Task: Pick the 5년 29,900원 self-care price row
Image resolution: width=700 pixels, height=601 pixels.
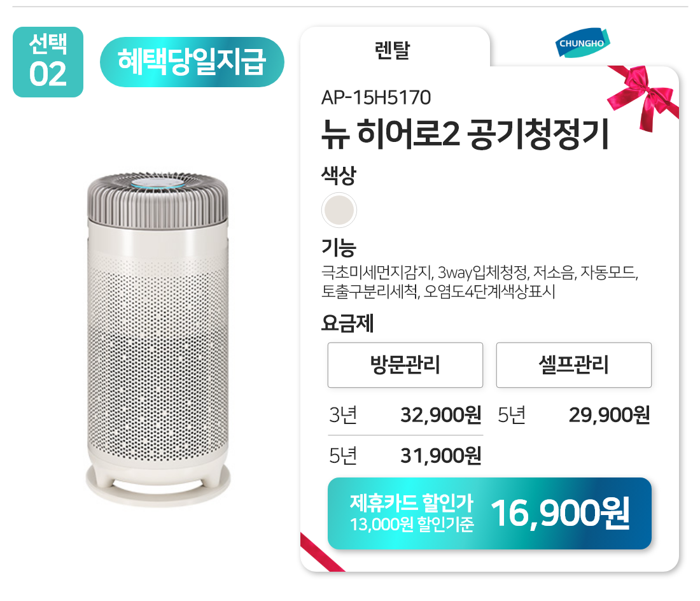Action: click(573, 415)
